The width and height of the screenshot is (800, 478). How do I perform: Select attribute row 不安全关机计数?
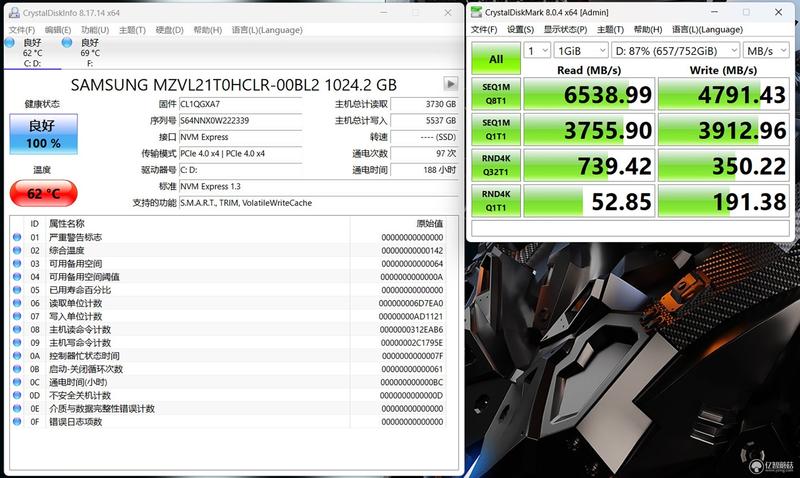(x=229, y=395)
